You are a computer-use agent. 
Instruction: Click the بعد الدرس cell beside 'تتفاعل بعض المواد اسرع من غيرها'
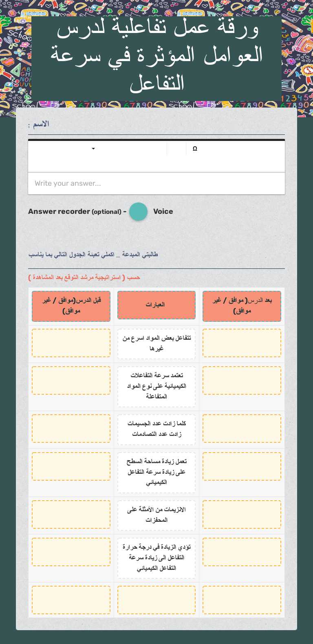242,343
